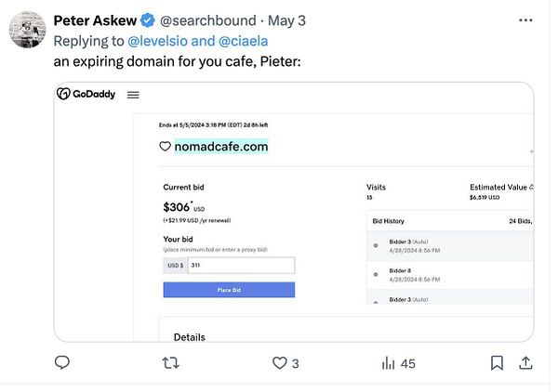Open the GoDaddy hamburger menu

click(133, 94)
